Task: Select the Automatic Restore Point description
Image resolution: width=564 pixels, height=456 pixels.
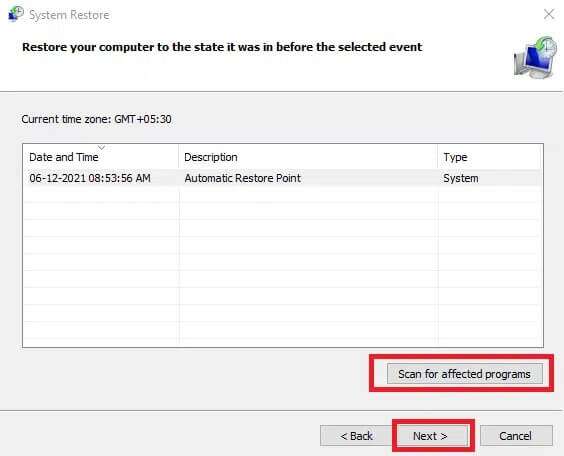Action: [242, 178]
